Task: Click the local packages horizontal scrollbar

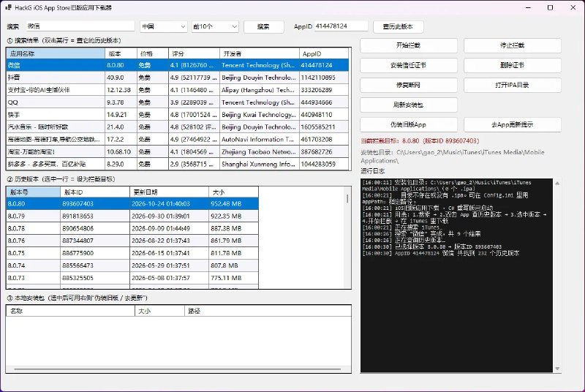Action: 178,369
